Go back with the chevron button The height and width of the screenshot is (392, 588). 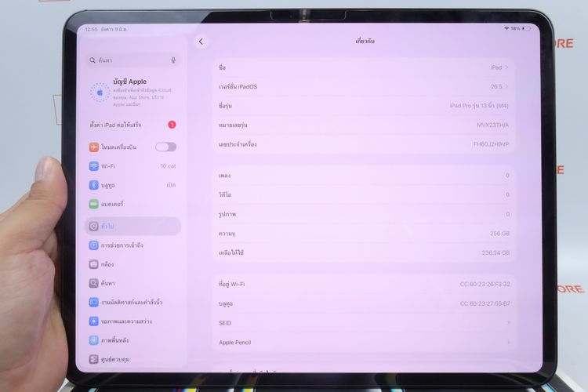(x=201, y=42)
